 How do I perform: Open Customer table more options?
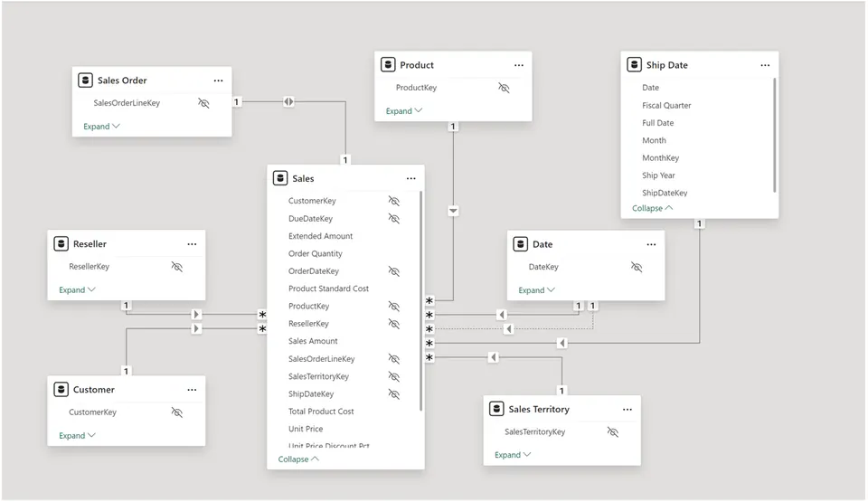[x=192, y=390]
